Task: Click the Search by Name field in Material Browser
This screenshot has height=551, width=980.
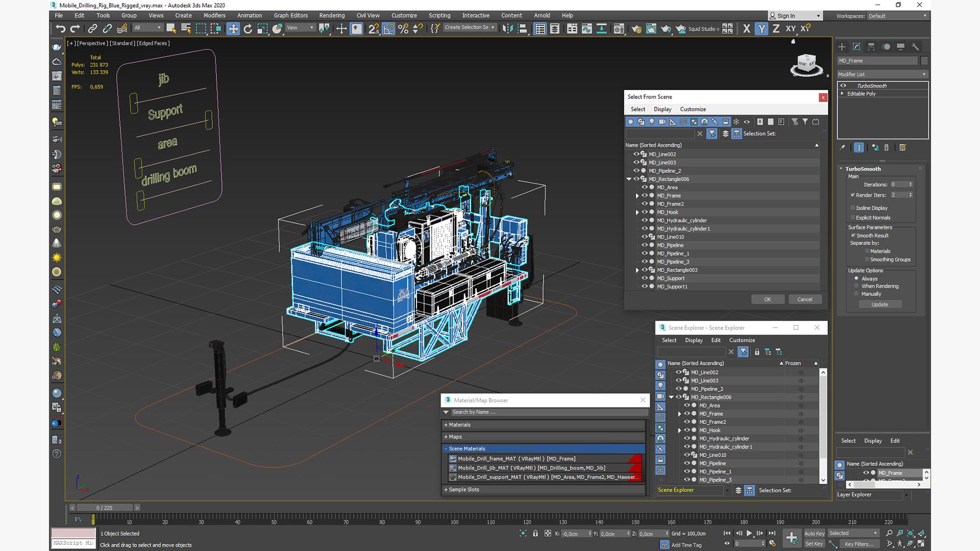Action: (x=548, y=412)
